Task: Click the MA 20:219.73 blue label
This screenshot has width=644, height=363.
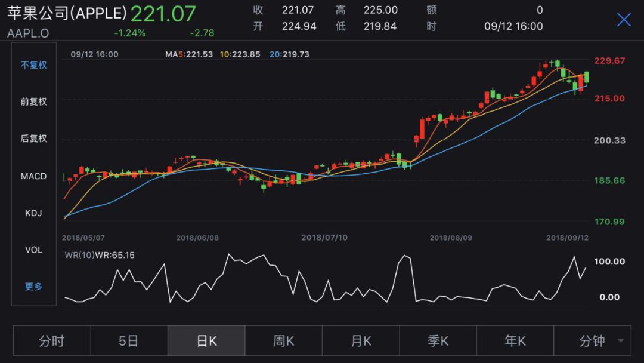Action: [290, 54]
